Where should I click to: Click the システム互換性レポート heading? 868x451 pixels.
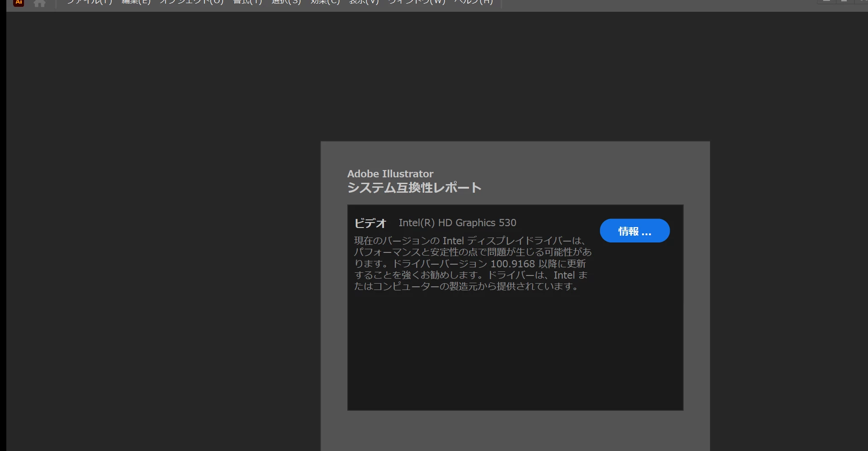pyautogui.click(x=414, y=188)
